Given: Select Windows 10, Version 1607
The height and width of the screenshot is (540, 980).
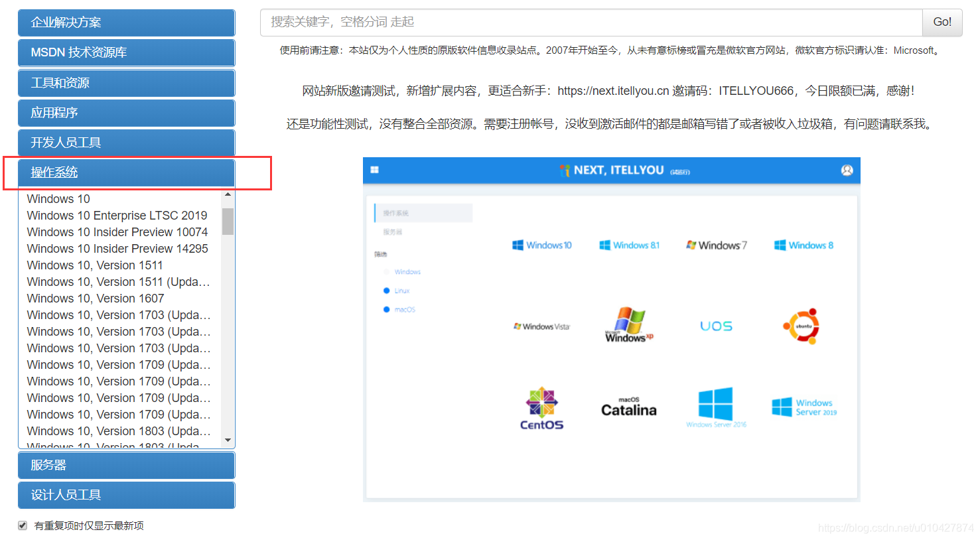Looking at the screenshot, I should 96,299.
